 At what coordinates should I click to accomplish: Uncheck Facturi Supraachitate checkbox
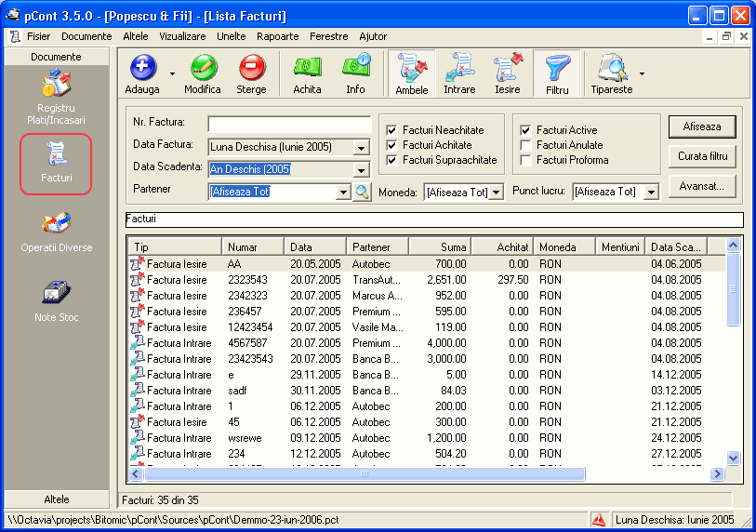(392, 160)
